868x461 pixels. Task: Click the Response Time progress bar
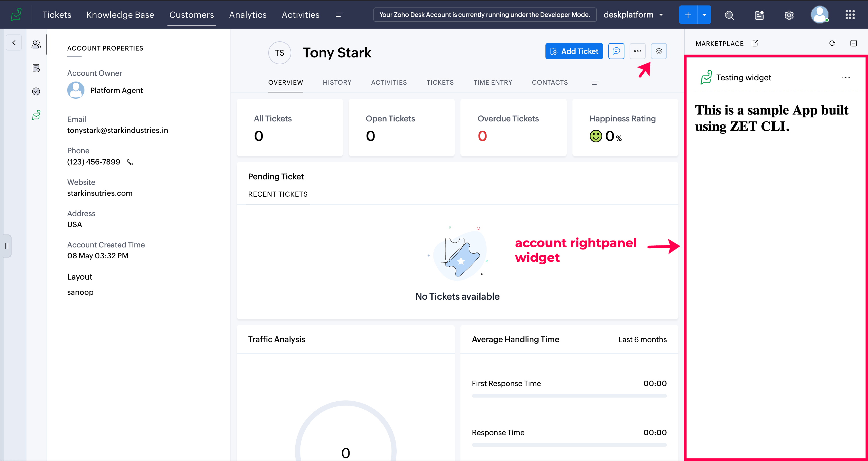[569, 445]
